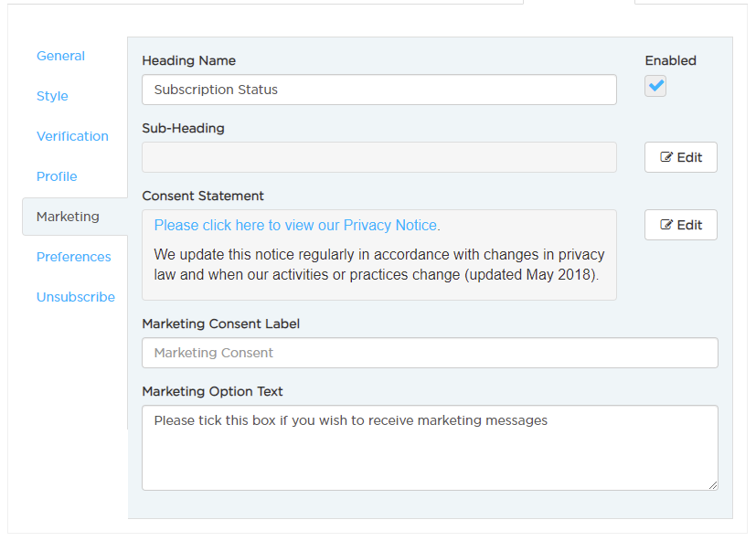Toggle the Enabled checkbox
Screen dimensions: 756x541
pyautogui.click(x=655, y=86)
